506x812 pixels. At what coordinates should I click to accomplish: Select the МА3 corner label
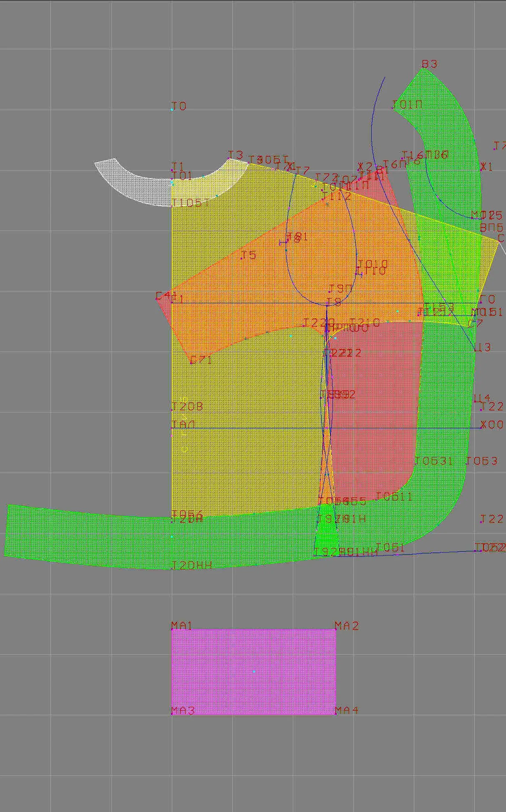(x=183, y=710)
